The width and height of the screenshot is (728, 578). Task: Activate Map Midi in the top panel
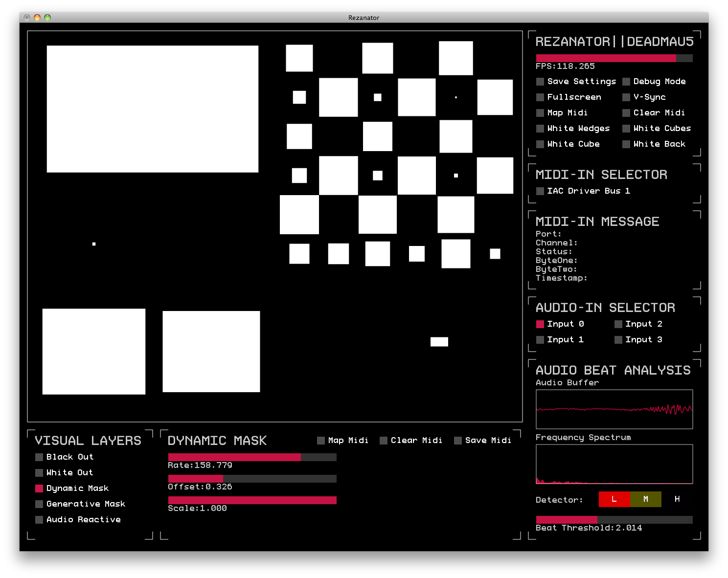(x=540, y=113)
